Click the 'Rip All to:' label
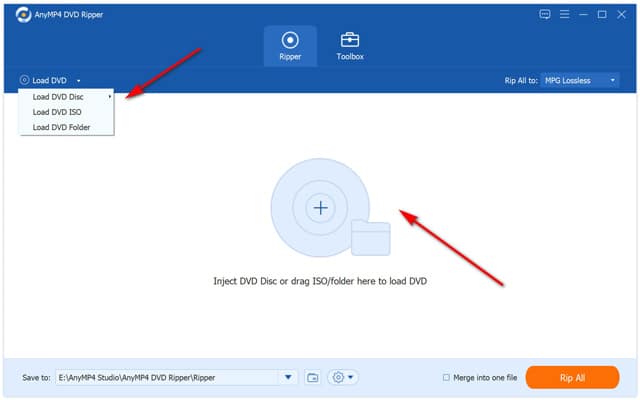 521,80
